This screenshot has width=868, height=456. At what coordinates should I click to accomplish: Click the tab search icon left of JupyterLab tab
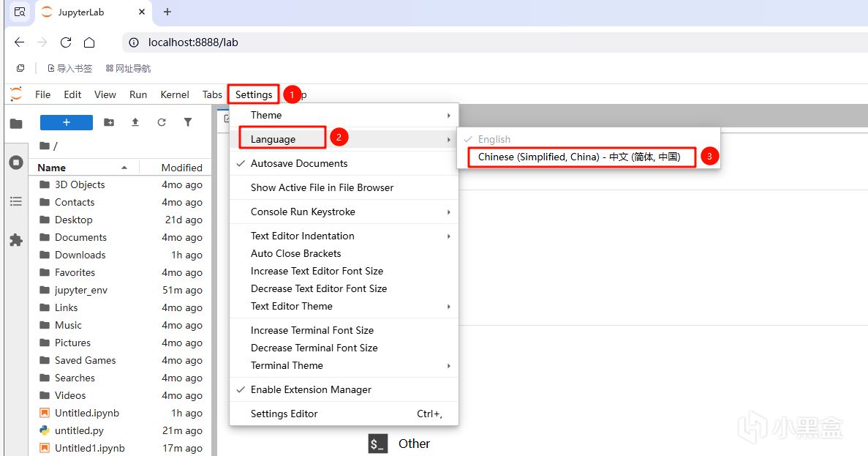(20, 12)
